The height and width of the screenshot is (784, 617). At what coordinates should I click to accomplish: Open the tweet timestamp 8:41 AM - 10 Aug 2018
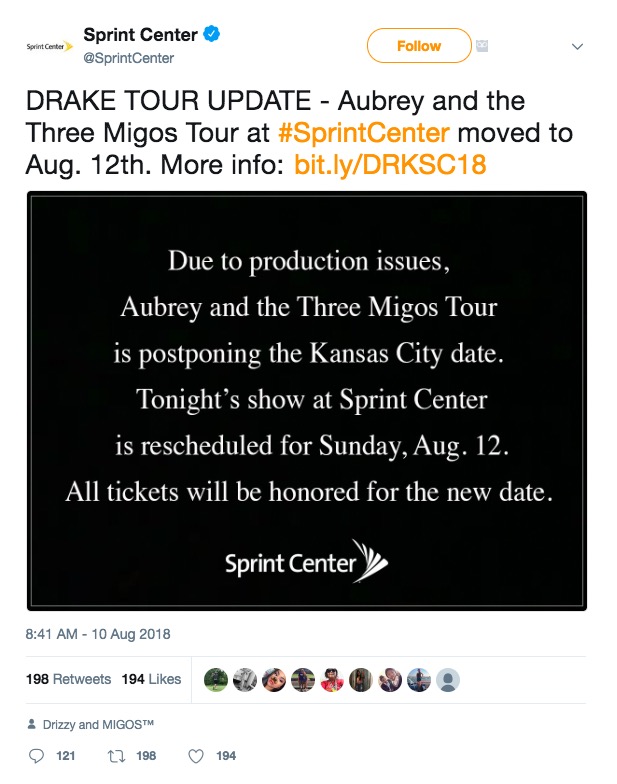click(x=98, y=634)
